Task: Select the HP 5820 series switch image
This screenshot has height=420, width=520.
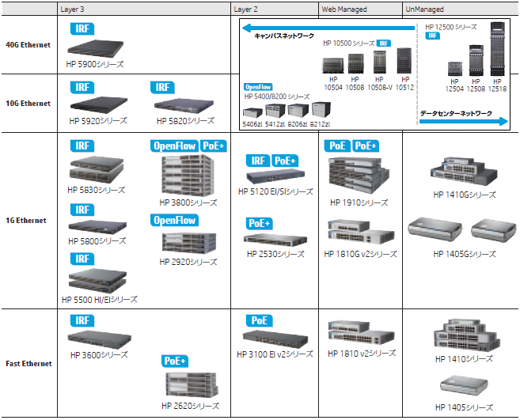Action: point(184,106)
